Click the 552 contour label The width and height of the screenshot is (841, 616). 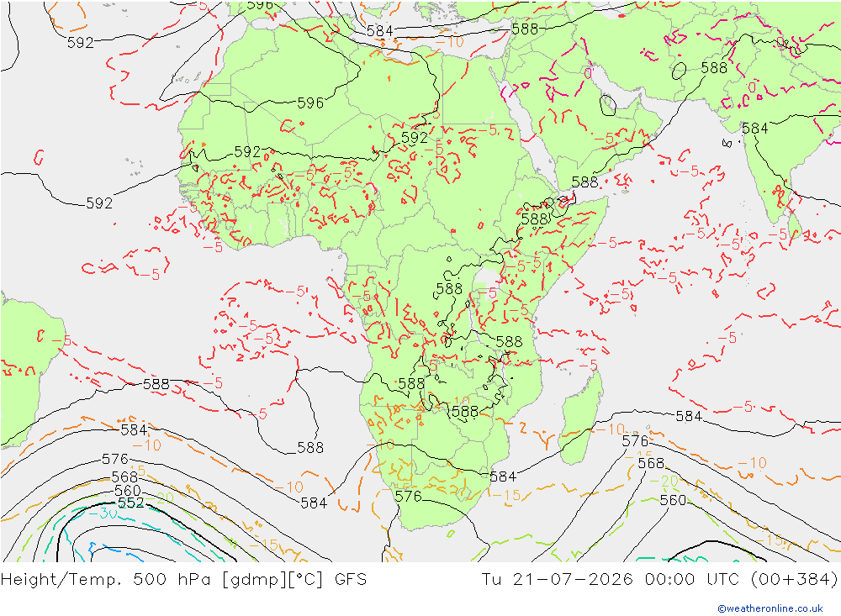click(131, 503)
